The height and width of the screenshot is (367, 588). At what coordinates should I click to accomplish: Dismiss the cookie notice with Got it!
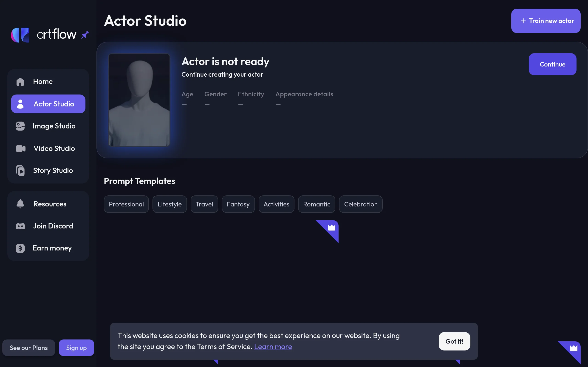coord(454,341)
